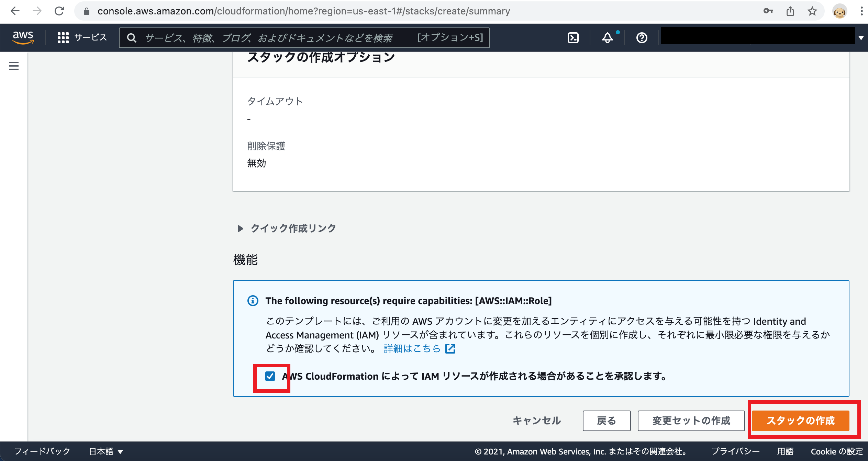Click the 削除保護 label
The height and width of the screenshot is (461, 868).
[266, 146]
